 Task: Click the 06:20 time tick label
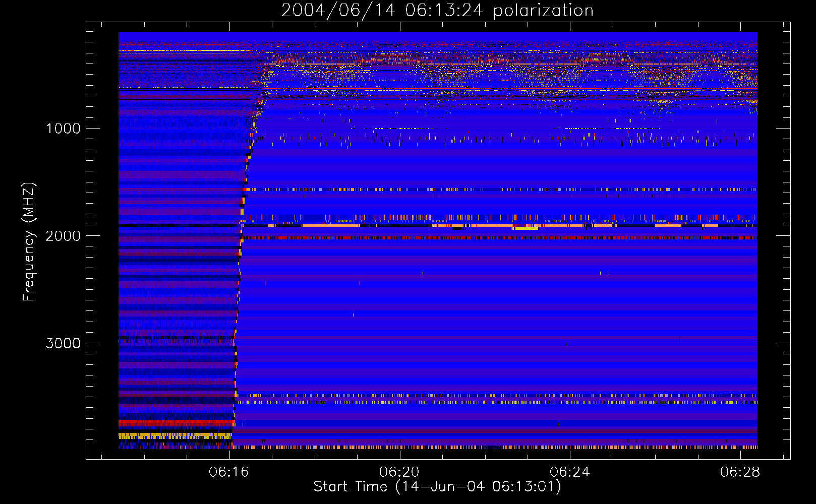tap(399, 472)
